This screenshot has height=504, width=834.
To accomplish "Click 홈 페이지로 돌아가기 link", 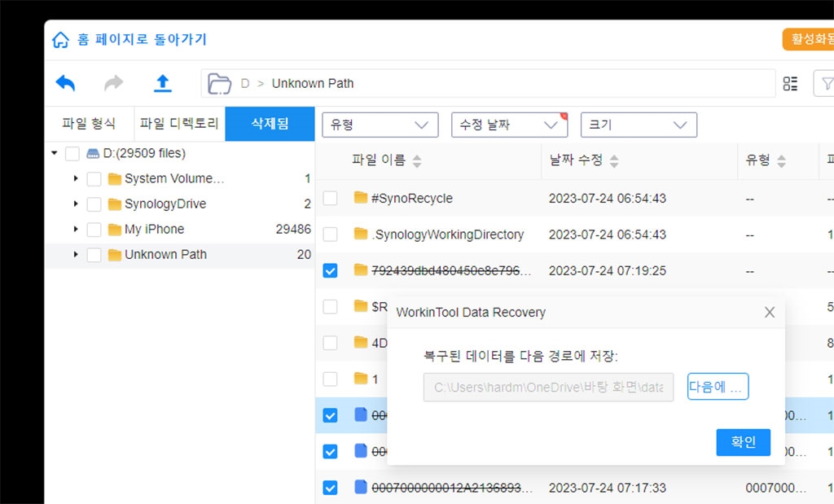I will point(142,39).
